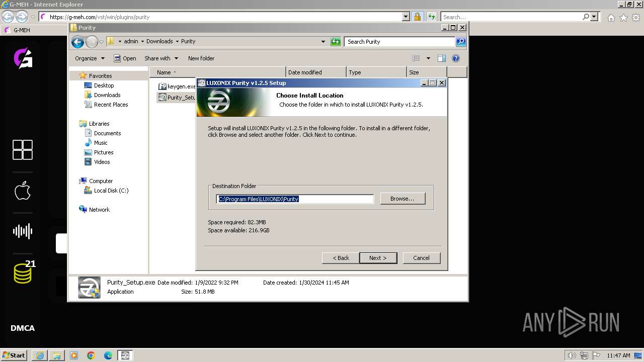Select keygen.exe in the file list
The height and width of the screenshot is (362, 644).
(177, 86)
